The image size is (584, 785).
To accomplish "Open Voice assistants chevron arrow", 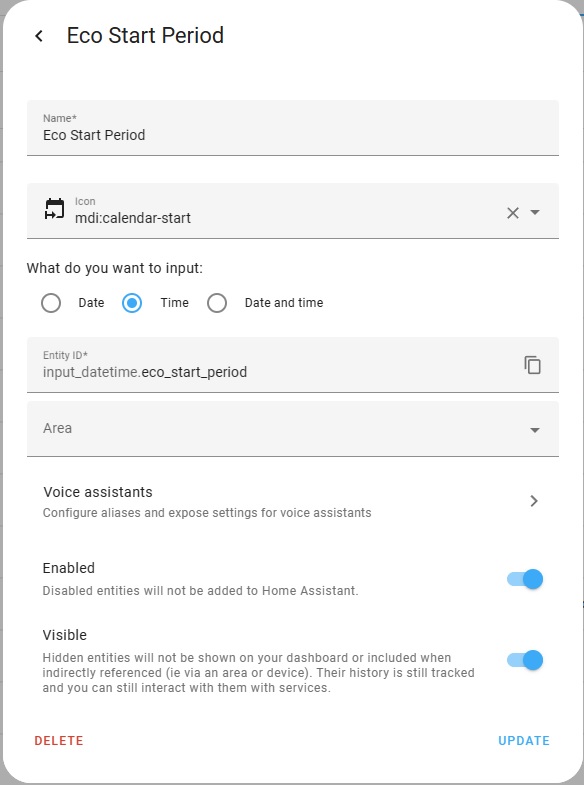I will pyautogui.click(x=534, y=501).
